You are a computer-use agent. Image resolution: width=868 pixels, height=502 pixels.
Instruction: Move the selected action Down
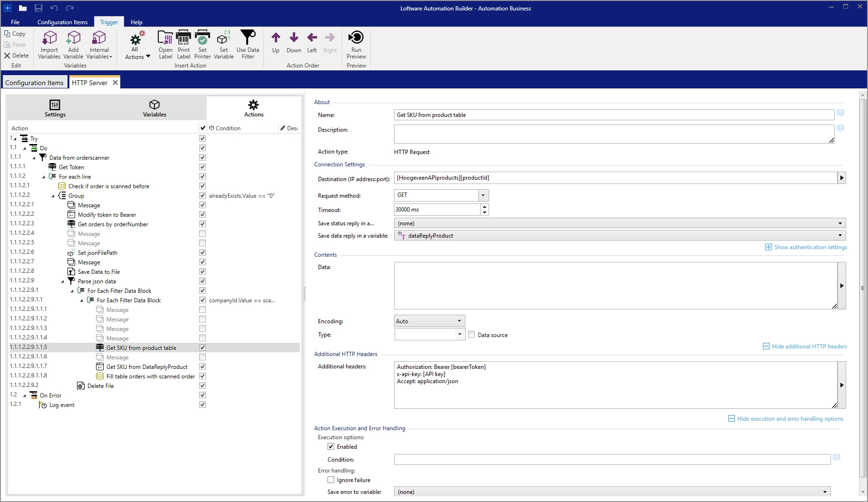tap(294, 43)
